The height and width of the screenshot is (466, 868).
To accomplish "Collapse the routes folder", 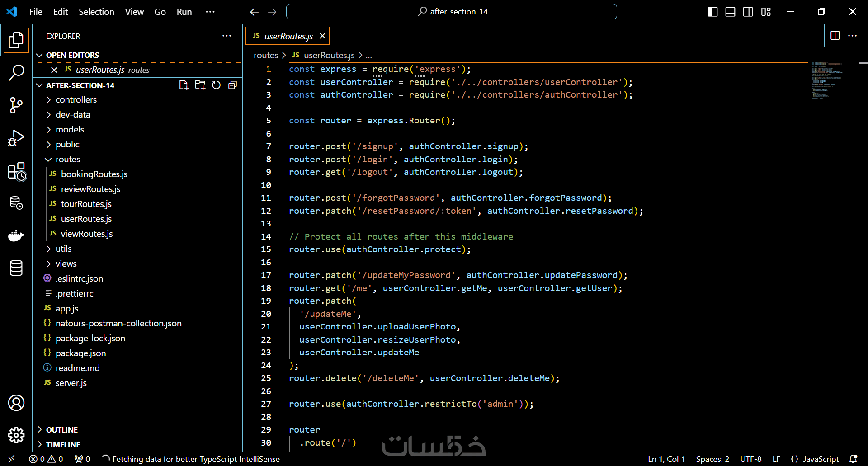I will (x=68, y=159).
